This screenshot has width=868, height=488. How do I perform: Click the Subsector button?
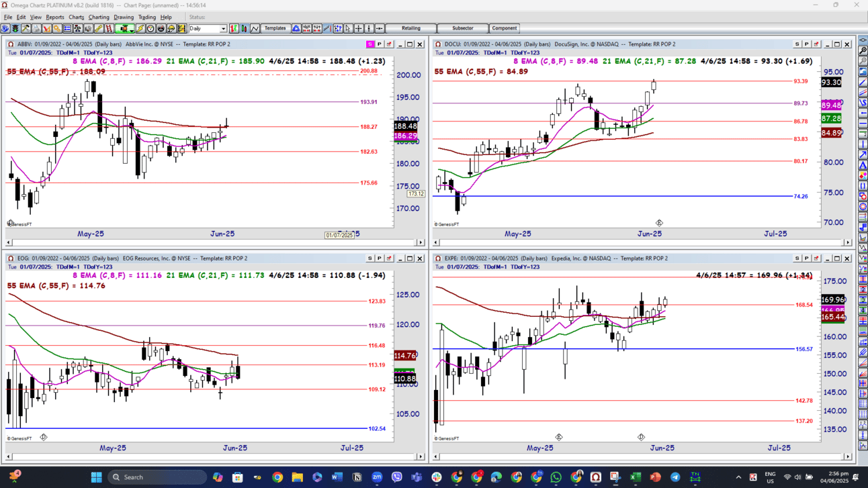[463, 28]
